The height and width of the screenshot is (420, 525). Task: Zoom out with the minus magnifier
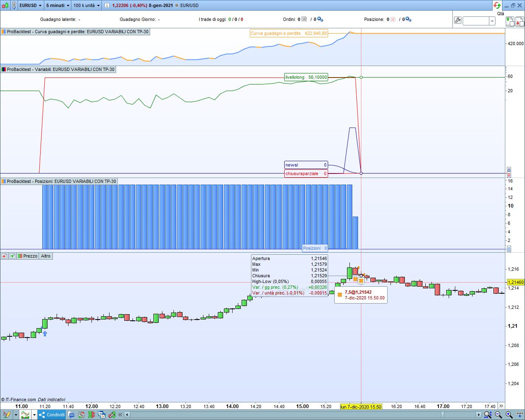coord(498,415)
